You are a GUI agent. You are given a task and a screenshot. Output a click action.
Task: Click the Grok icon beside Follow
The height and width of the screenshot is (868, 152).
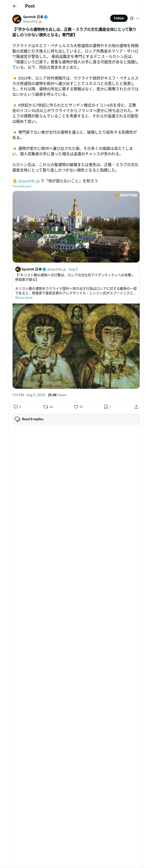[x=132, y=18]
